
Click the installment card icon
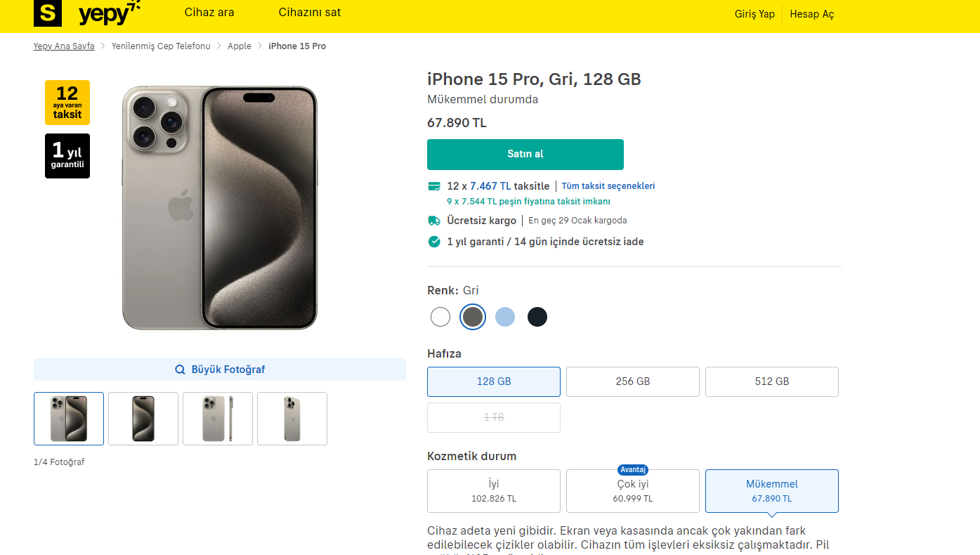click(434, 186)
